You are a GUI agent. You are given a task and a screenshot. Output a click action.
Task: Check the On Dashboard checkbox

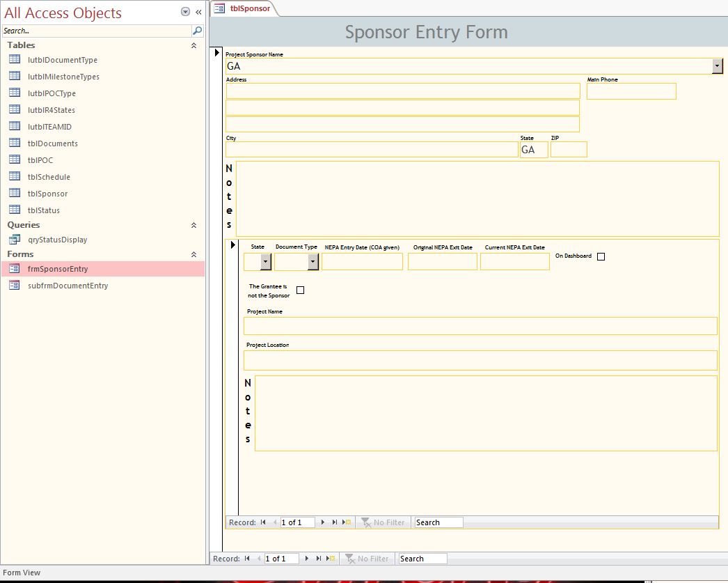point(601,256)
